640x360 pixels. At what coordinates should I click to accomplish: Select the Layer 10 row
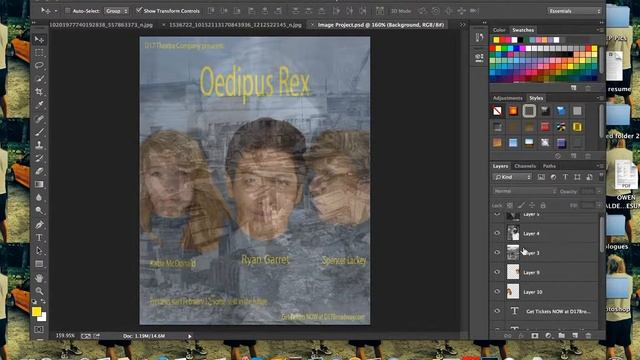point(545,292)
